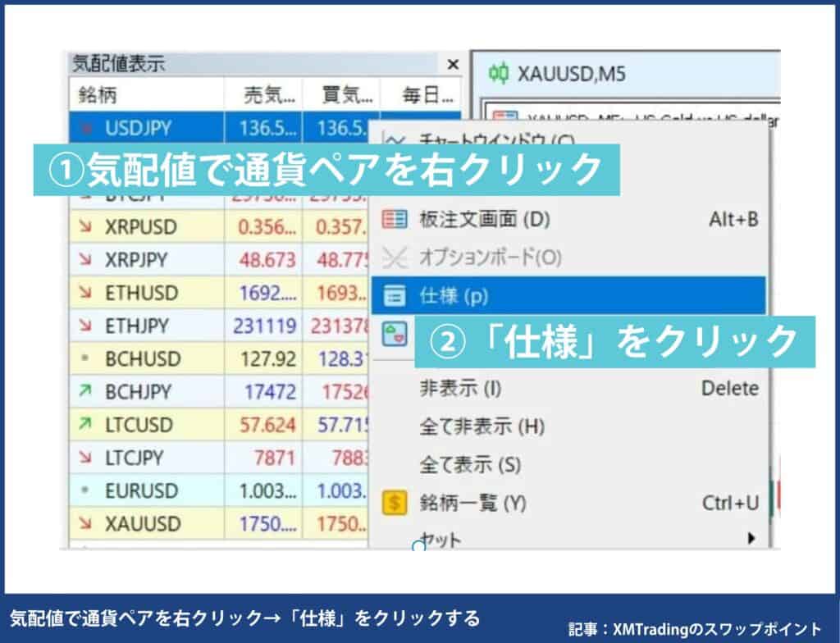
Task: Click the up-arrow icon beside LTCUSD
Action: point(85,424)
